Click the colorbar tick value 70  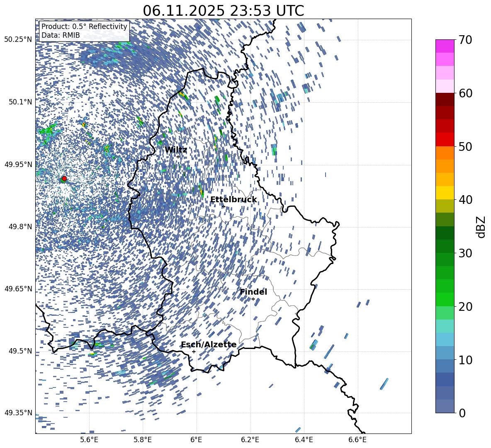tap(465, 40)
